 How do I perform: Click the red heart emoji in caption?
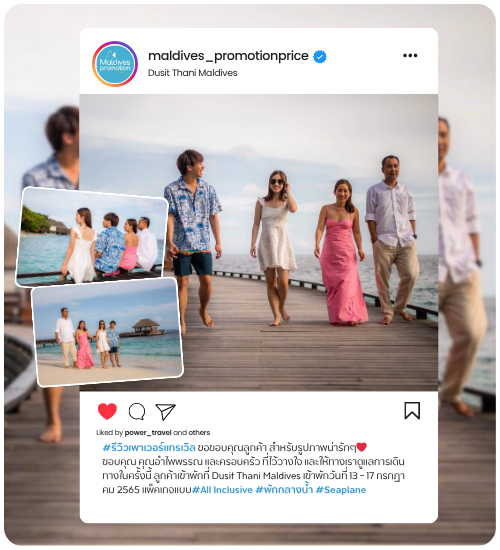tap(361, 447)
